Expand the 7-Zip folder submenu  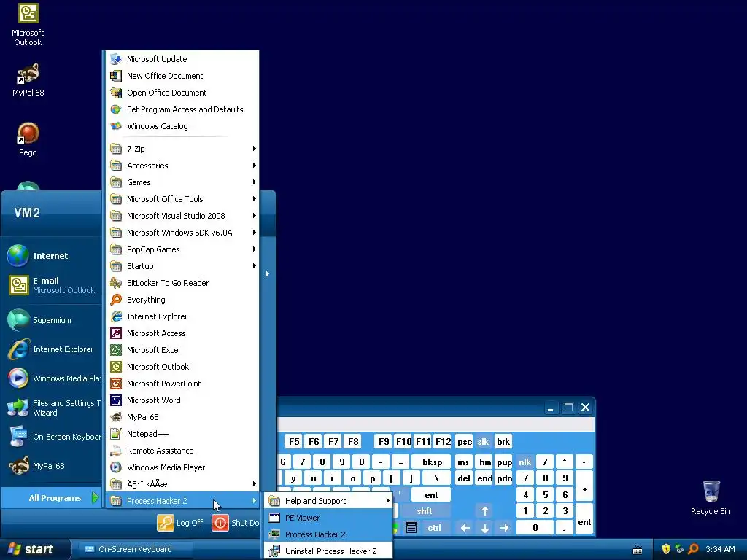[182, 149]
